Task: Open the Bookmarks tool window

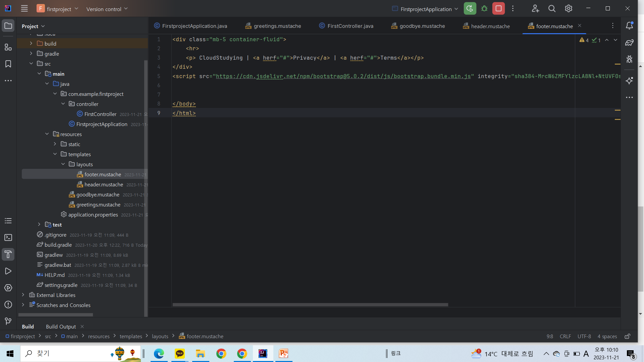Action: pyautogui.click(x=8, y=64)
